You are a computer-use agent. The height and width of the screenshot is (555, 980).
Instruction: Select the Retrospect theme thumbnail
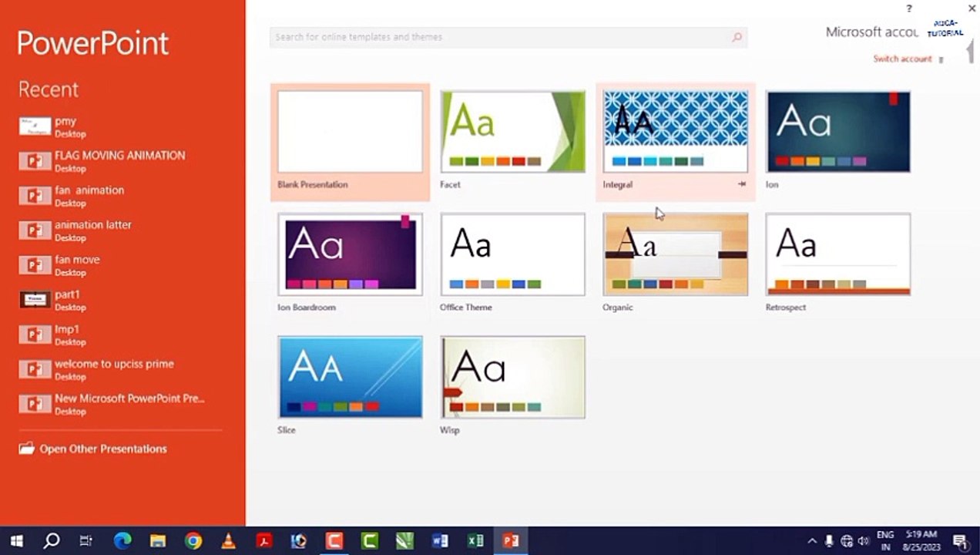tap(838, 254)
